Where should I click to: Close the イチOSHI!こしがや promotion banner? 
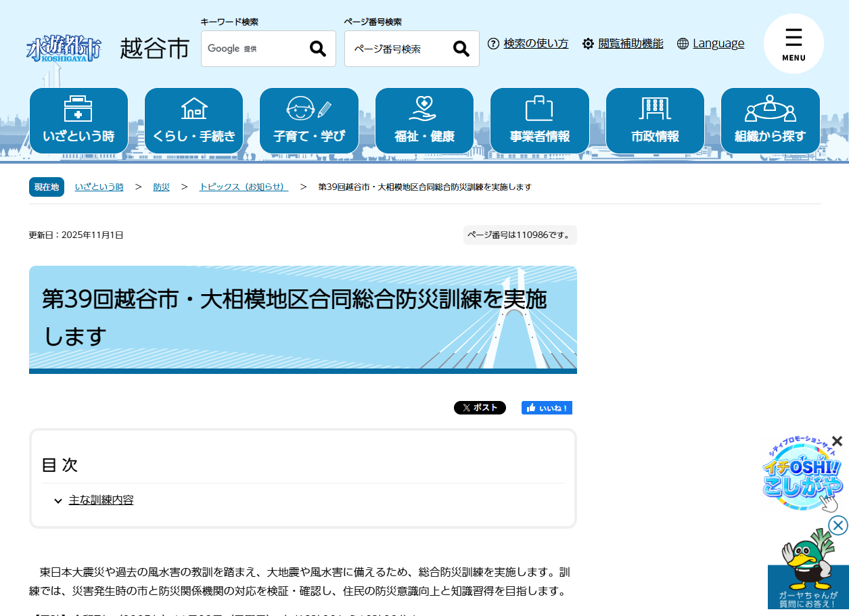coord(837,442)
